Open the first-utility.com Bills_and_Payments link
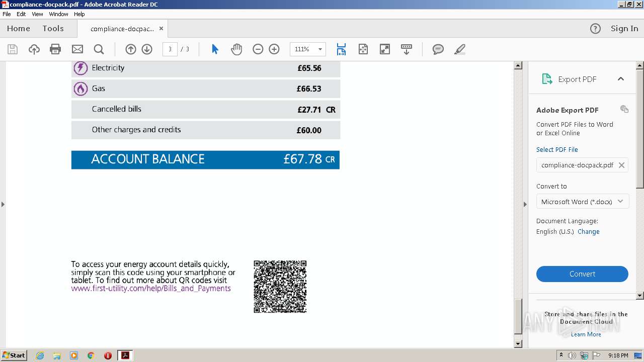 click(x=151, y=289)
